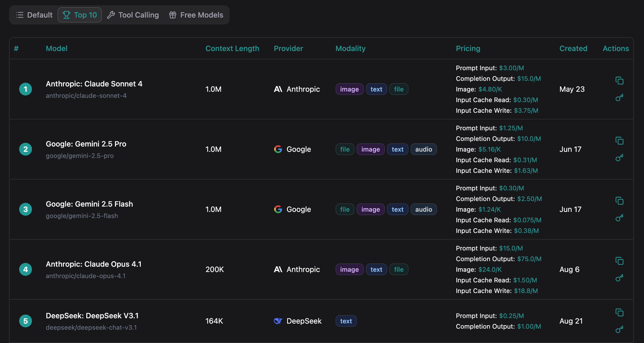Open the DeepSeek: DeepSeek V3.1 model
Viewport: 644px width, 343px height.
[x=92, y=316]
